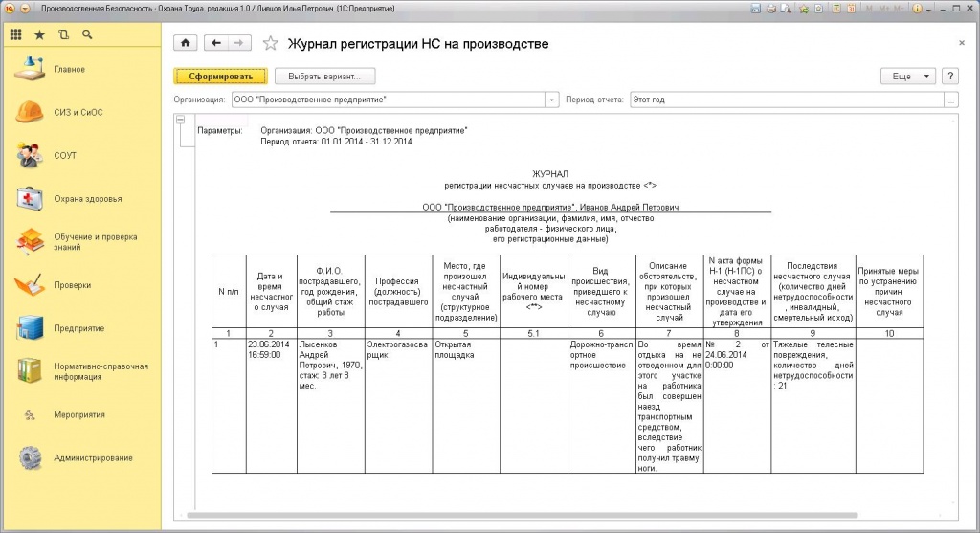The height and width of the screenshot is (533, 980).
Task: Click the 'Период отчета: 01.01.2014 - 31.12.2014' text
Action: pyautogui.click(x=336, y=142)
